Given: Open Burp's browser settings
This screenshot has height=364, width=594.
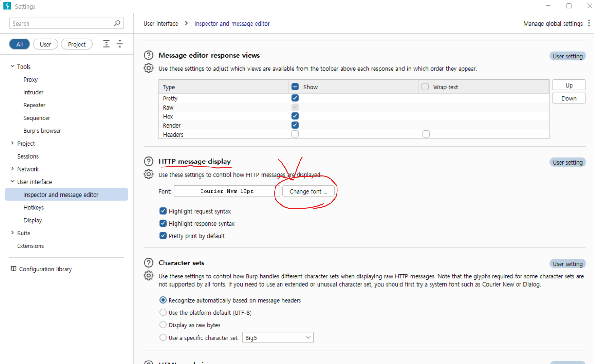Looking at the screenshot, I should [x=42, y=131].
